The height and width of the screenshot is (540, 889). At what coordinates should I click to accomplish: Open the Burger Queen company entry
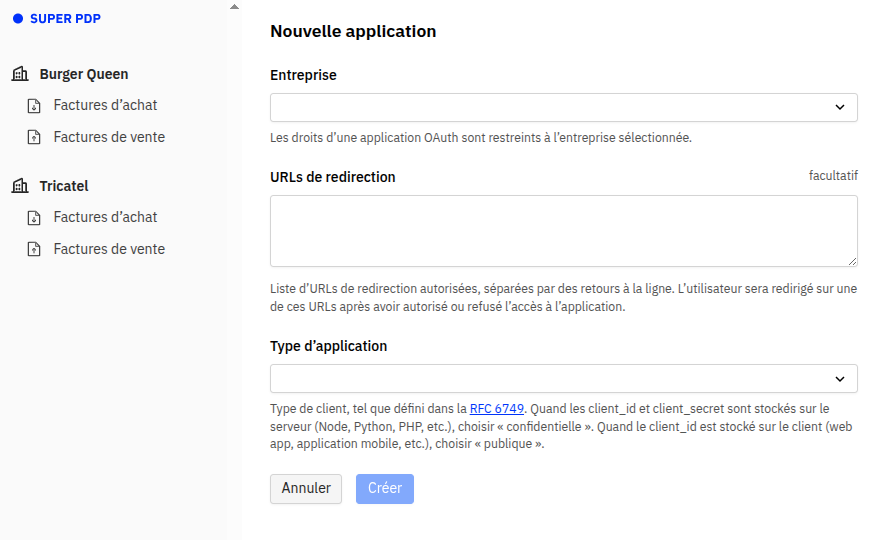pyautogui.click(x=84, y=74)
